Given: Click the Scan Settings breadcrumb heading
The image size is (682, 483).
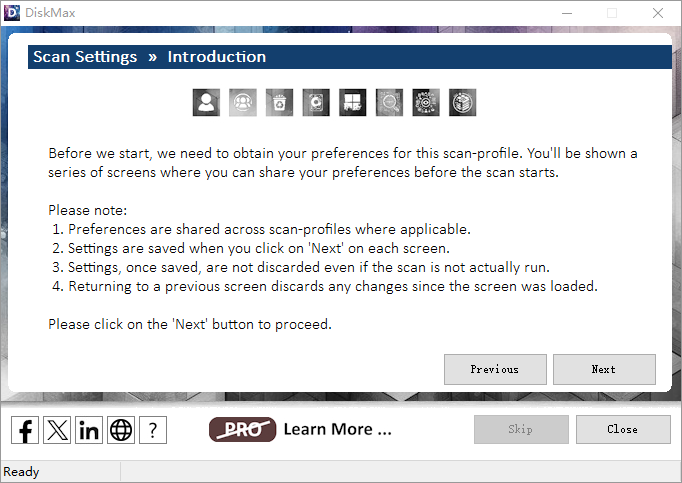Looking at the screenshot, I should (85, 57).
